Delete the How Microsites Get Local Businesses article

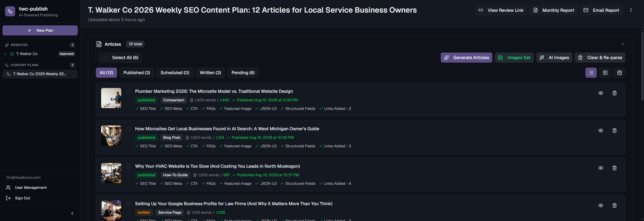[615, 130]
